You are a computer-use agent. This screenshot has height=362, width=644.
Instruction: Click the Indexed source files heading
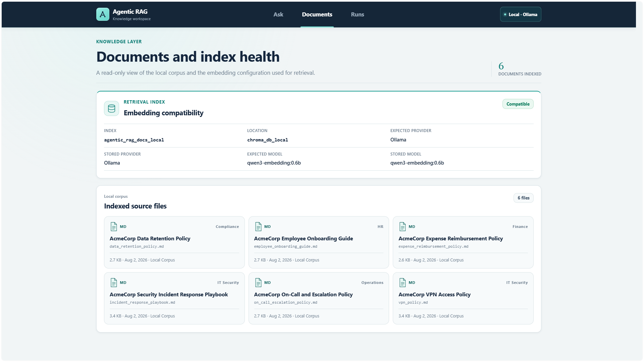coord(135,206)
